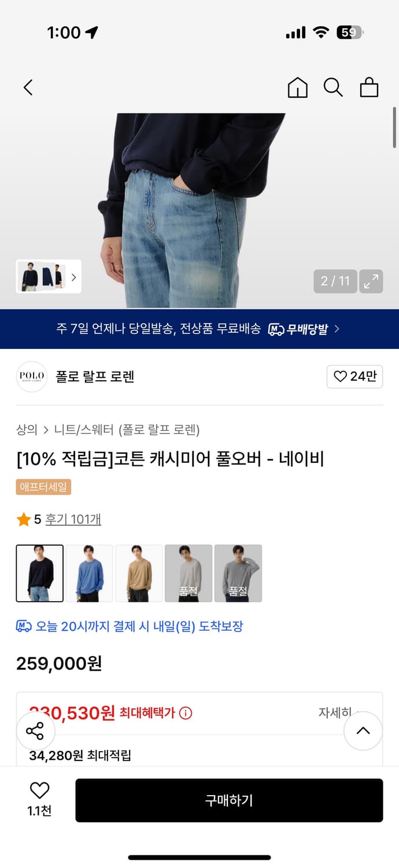Select the blue sweater color option

(90, 573)
